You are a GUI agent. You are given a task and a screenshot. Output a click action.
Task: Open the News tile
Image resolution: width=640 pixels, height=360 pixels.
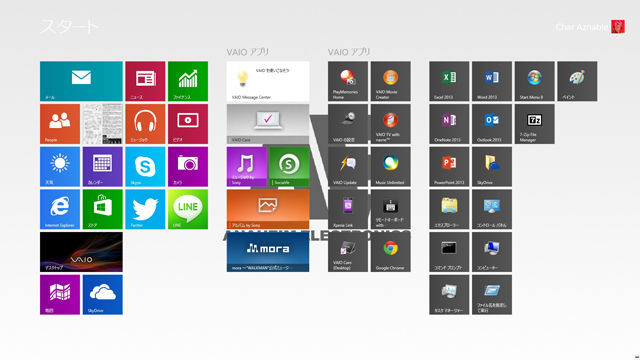[x=145, y=81]
